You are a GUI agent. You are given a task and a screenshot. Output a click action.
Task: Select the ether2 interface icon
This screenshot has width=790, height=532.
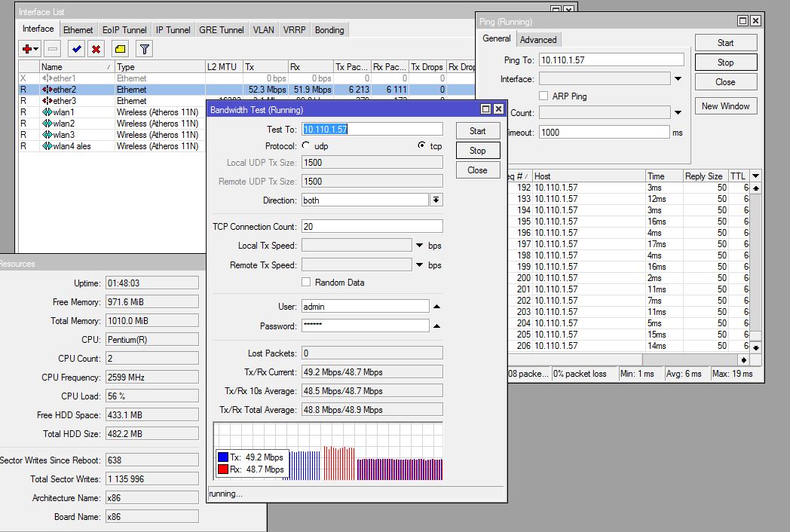(x=47, y=90)
